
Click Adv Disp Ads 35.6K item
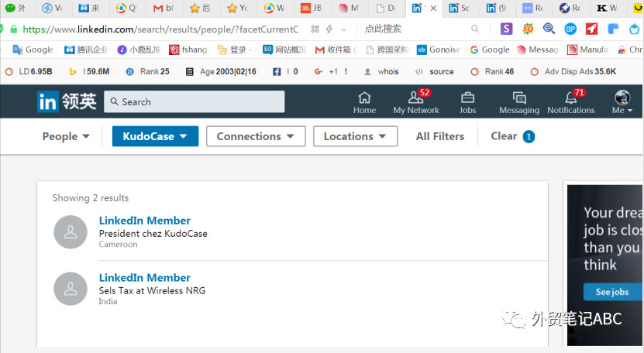tap(573, 71)
